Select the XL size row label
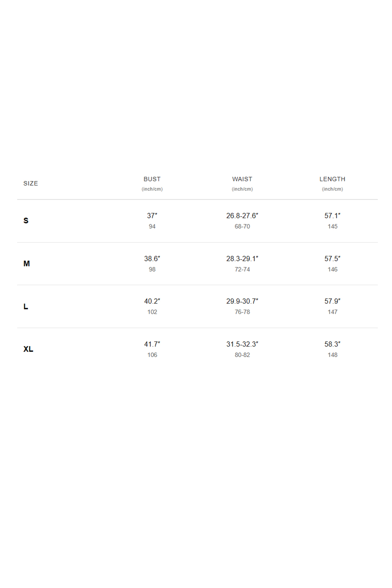Viewport: 392px width, 588px height. tap(28, 349)
